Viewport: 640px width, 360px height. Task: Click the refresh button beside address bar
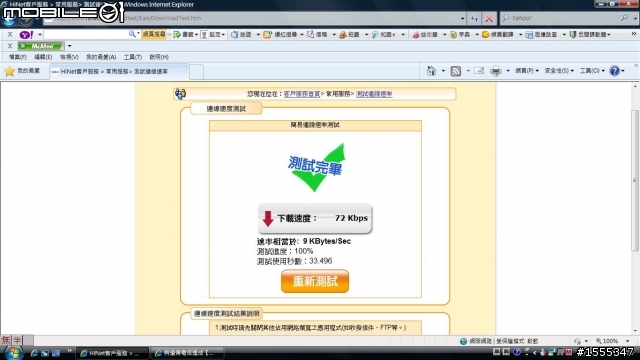474,18
